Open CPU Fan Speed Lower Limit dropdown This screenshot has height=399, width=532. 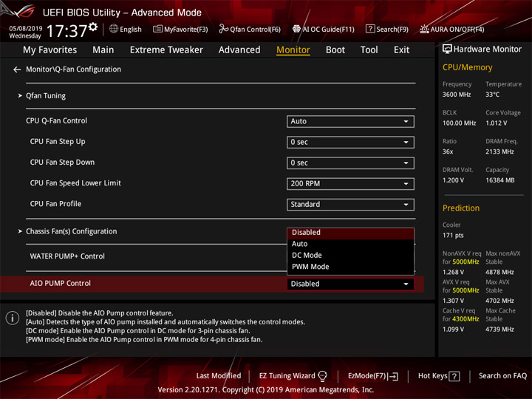pyautogui.click(x=350, y=183)
